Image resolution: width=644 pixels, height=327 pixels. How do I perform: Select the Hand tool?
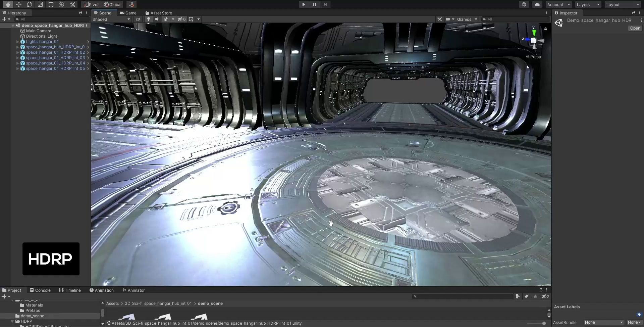point(8,4)
